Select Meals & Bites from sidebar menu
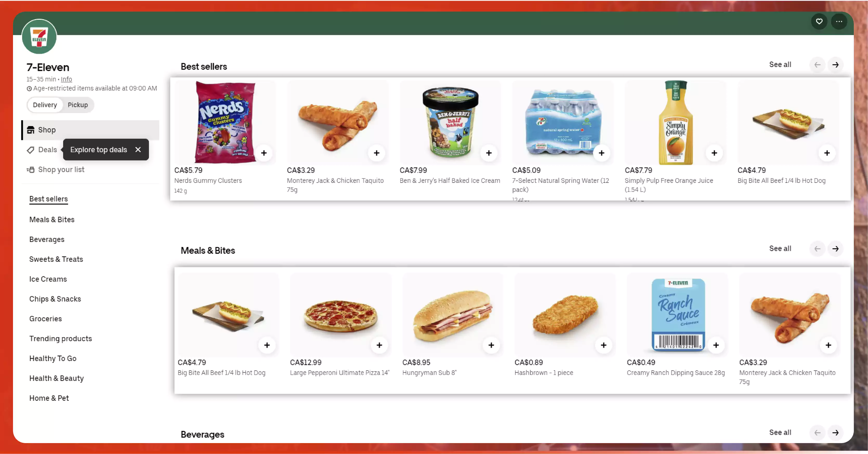This screenshot has height=454, width=868. [x=52, y=219]
